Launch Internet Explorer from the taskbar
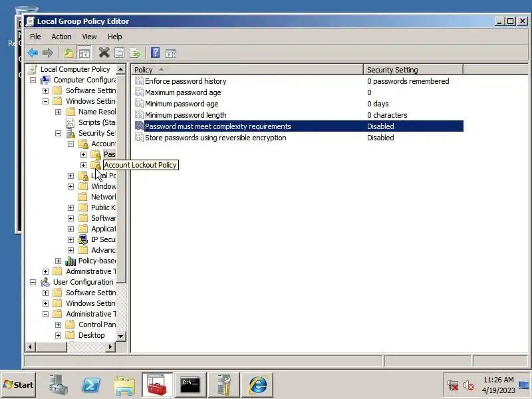 257,385
